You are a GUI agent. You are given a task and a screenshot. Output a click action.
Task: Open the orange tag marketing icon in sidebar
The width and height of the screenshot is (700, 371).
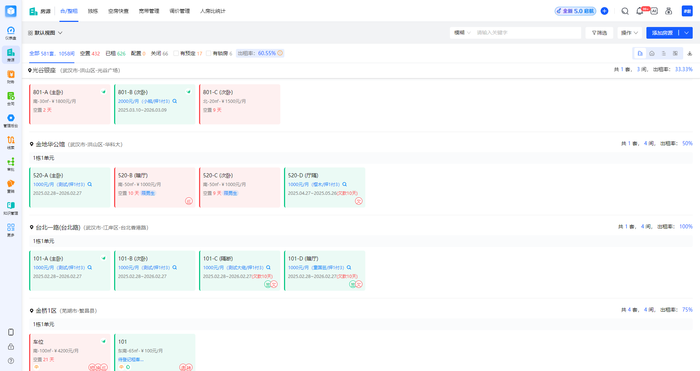[x=11, y=186]
